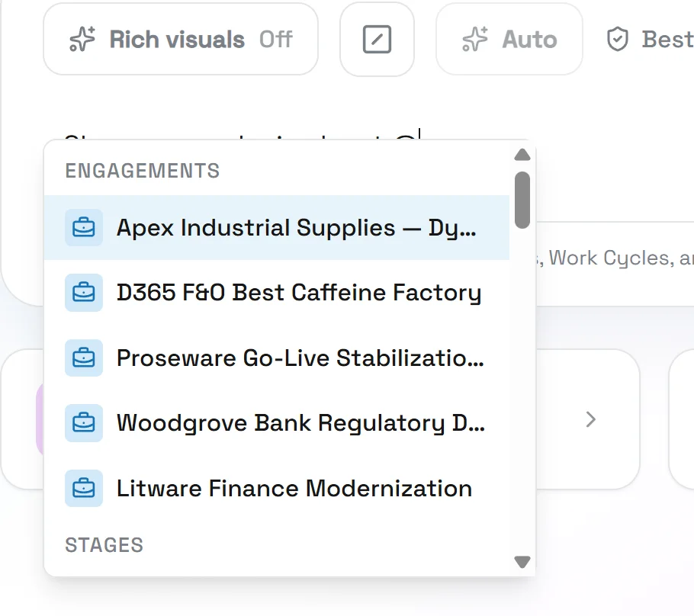Choose D365 F&O Best Caffeine Factory
Viewport: 694px width, 616px height.
tap(277, 293)
